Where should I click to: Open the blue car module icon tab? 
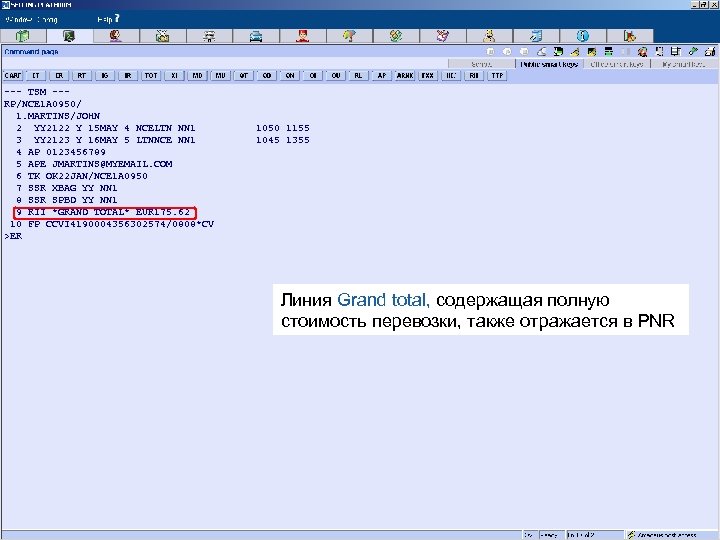(x=256, y=36)
